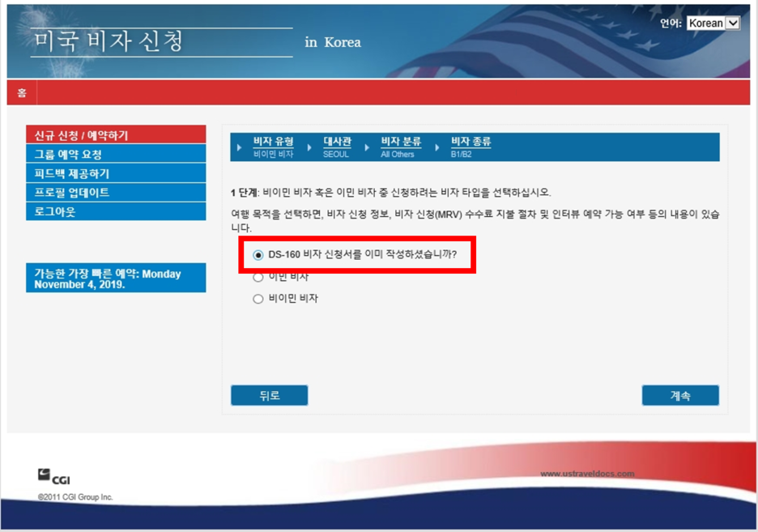Click 로그아웃 in the sidebar
This screenshot has height=532, width=758.
pos(116,211)
